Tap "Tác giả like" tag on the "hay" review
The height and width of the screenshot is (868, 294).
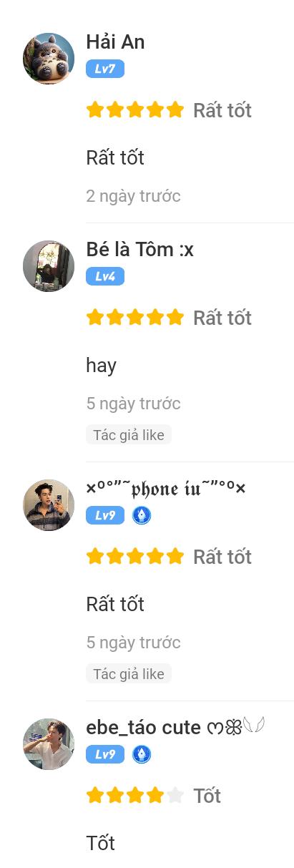coord(129,435)
